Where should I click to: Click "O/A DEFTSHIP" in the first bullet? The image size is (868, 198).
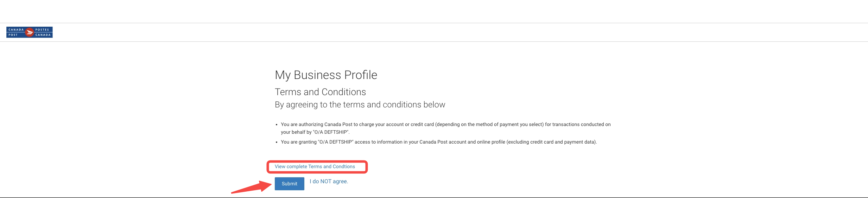coord(331,132)
